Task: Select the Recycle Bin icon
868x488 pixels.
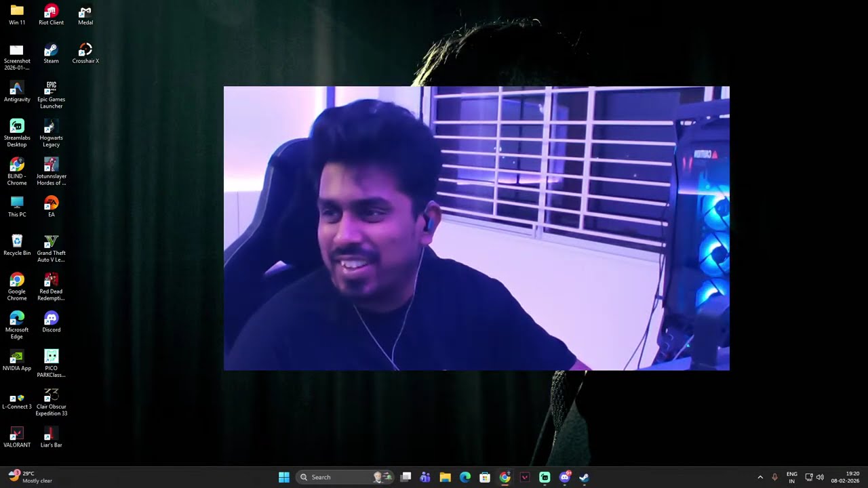Action: pyautogui.click(x=17, y=246)
